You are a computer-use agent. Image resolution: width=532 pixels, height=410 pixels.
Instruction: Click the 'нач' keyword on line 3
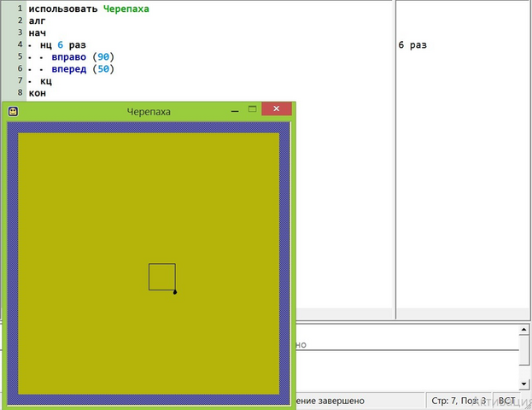(38, 33)
